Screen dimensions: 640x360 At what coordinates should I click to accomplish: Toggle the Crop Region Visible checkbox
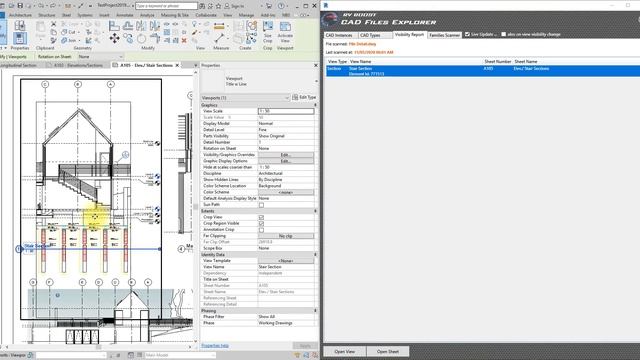coord(261,224)
